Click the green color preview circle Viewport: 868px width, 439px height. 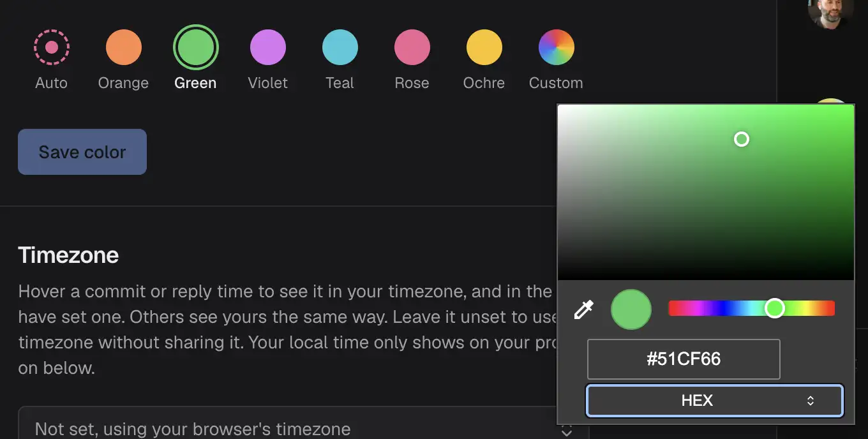point(631,309)
